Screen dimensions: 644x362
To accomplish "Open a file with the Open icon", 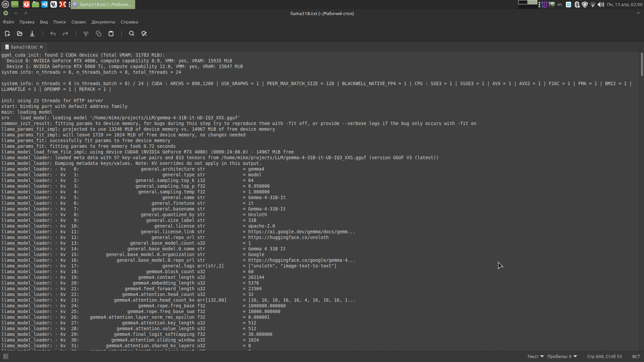I will coord(19,34).
